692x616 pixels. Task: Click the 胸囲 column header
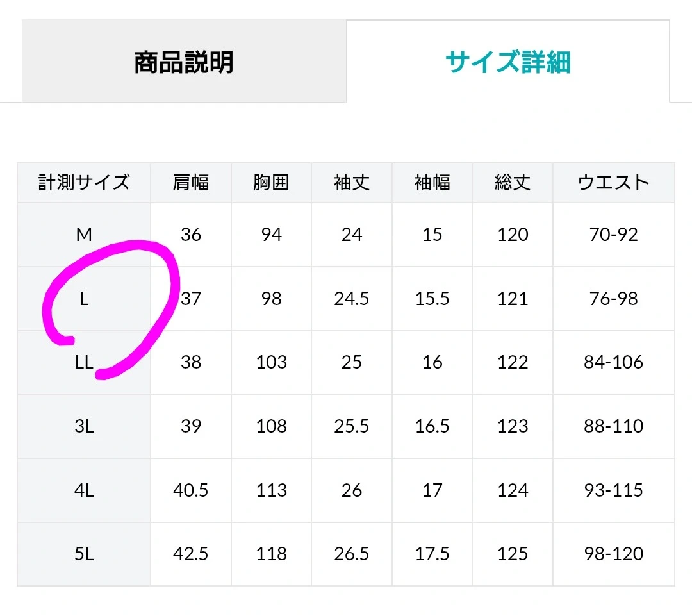click(x=271, y=183)
